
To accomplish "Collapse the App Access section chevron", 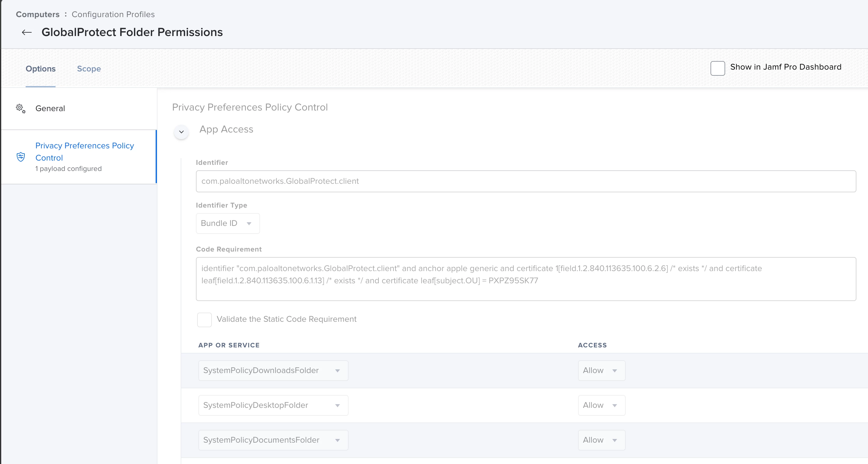I will 181,132.
